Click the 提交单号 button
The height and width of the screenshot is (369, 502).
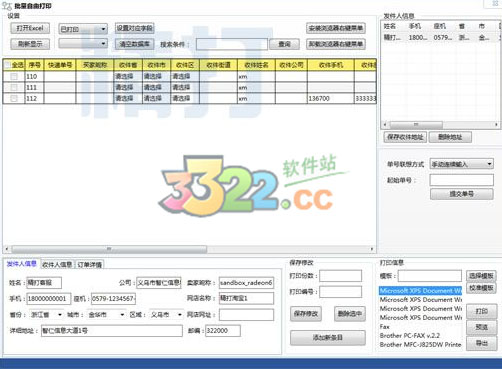pos(462,194)
